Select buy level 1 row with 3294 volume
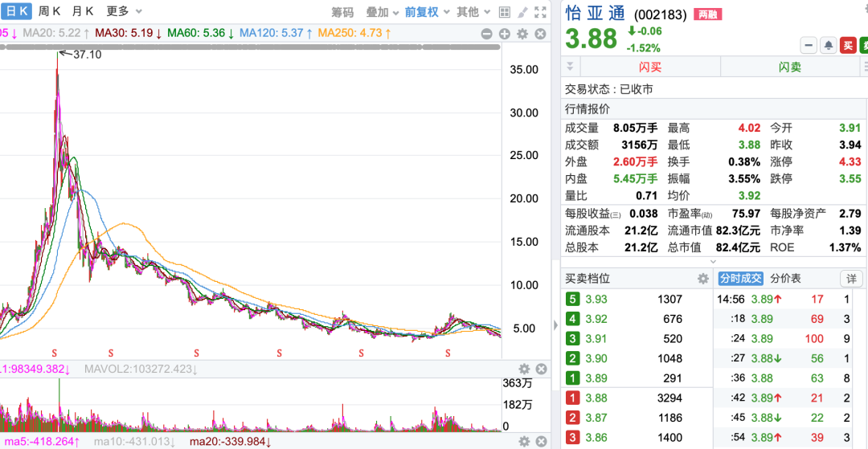Image resolution: width=868 pixels, height=449 pixels. pos(637,398)
